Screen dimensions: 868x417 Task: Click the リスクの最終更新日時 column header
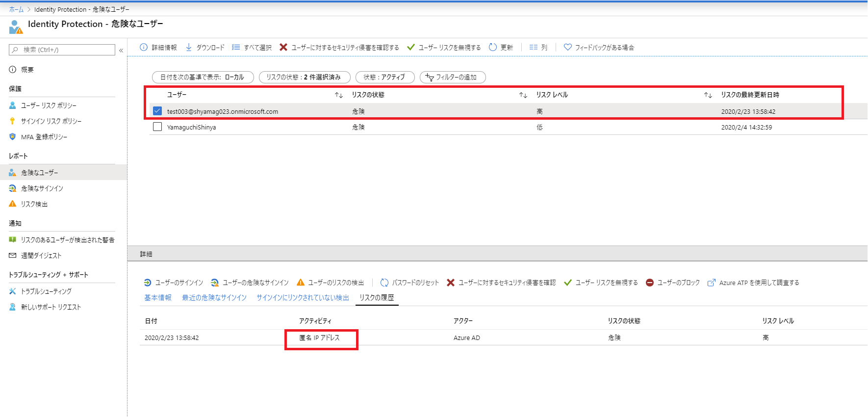coord(750,95)
